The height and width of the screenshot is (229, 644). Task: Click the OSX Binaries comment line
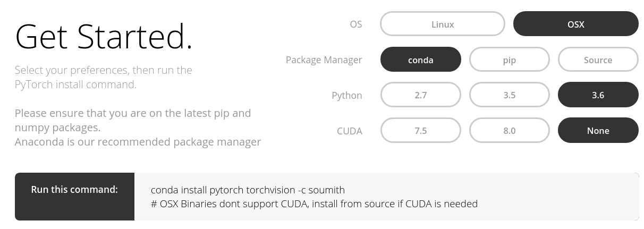pos(314,203)
